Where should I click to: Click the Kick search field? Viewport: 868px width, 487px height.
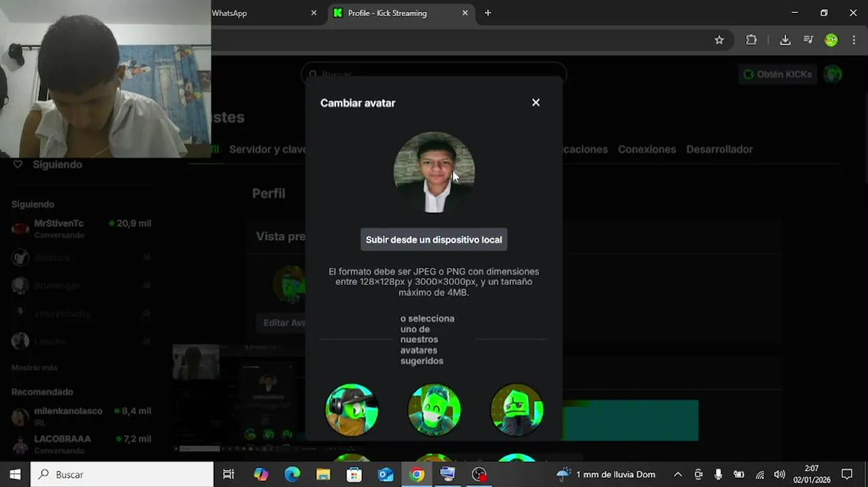[433, 74]
